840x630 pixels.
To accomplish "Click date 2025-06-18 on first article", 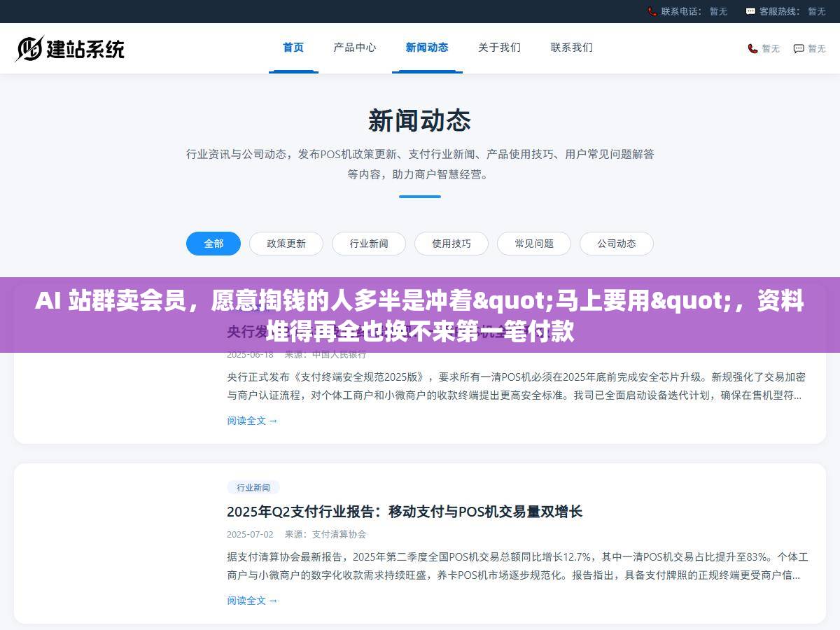I will [250, 354].
